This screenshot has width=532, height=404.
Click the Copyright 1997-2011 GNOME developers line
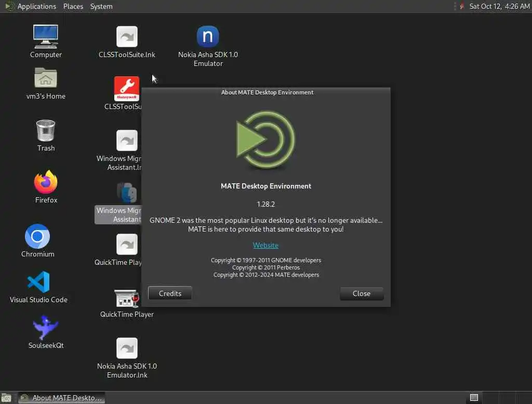[x=266, y=260]
